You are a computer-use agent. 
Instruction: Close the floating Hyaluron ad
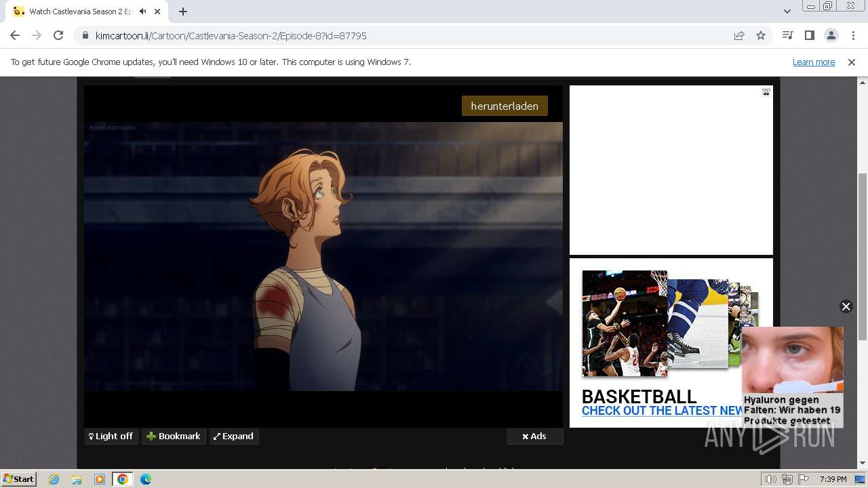point(846,306)
